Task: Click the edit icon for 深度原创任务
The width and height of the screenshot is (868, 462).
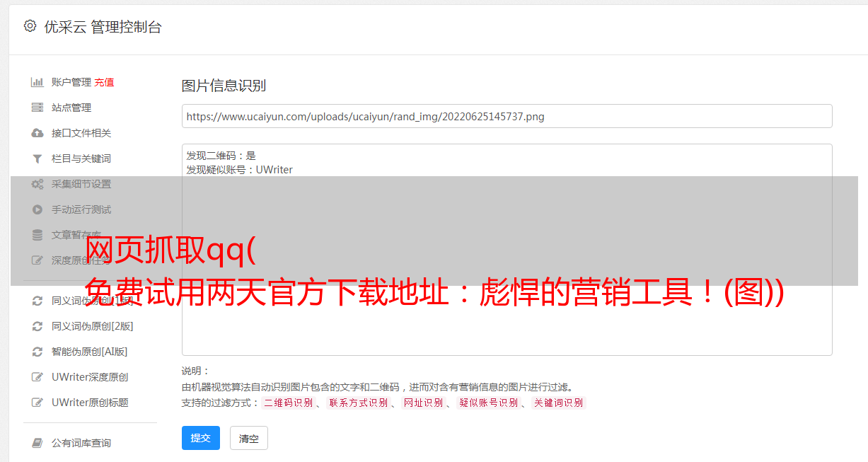Action: pyautogui.click(x=37, y=260)
